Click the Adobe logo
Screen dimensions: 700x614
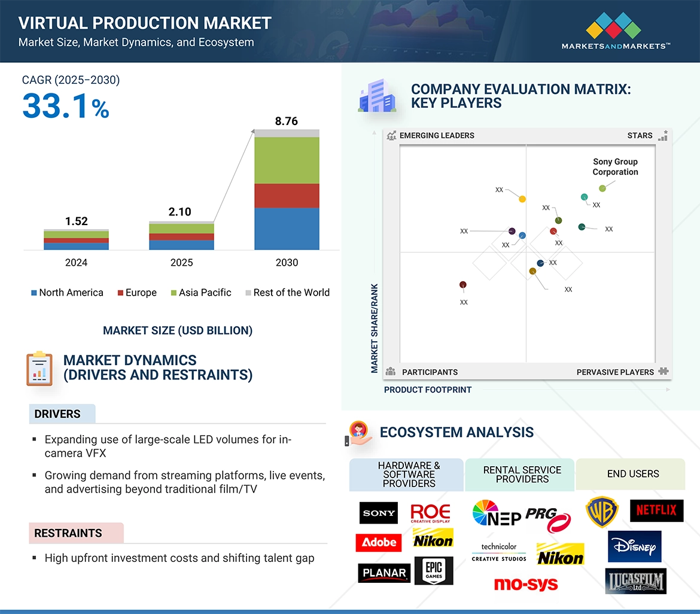[378, 542]
